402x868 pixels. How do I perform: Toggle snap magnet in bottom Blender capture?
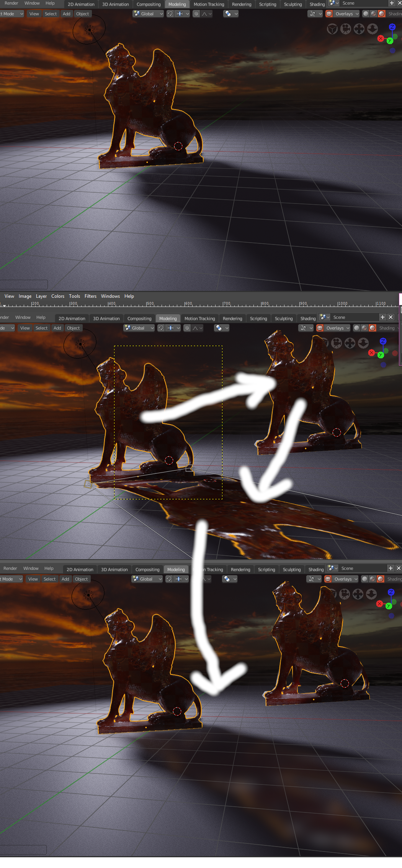(169, 579)
